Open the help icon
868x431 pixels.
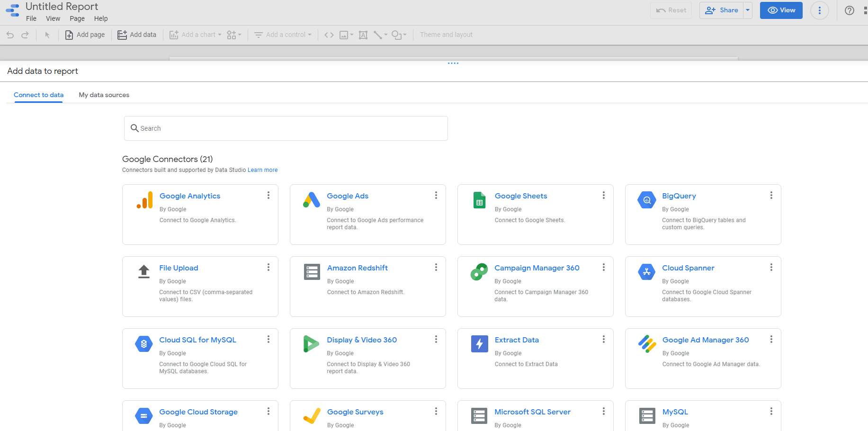(849, 10)
